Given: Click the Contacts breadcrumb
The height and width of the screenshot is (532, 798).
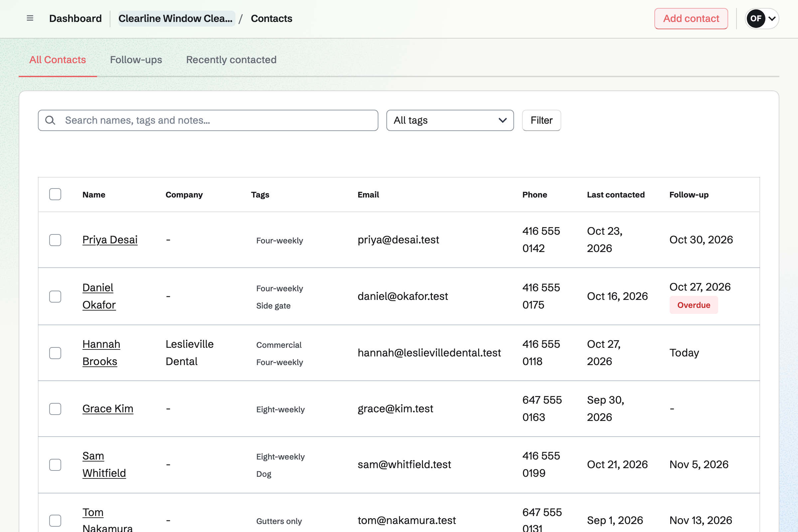Looking at the screenshot, I should point(271,18).
